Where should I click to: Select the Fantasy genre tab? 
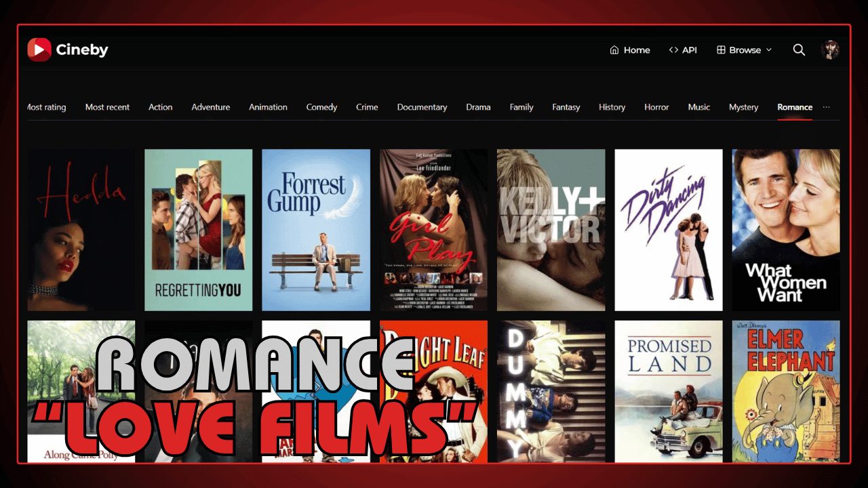pos(566,107)
